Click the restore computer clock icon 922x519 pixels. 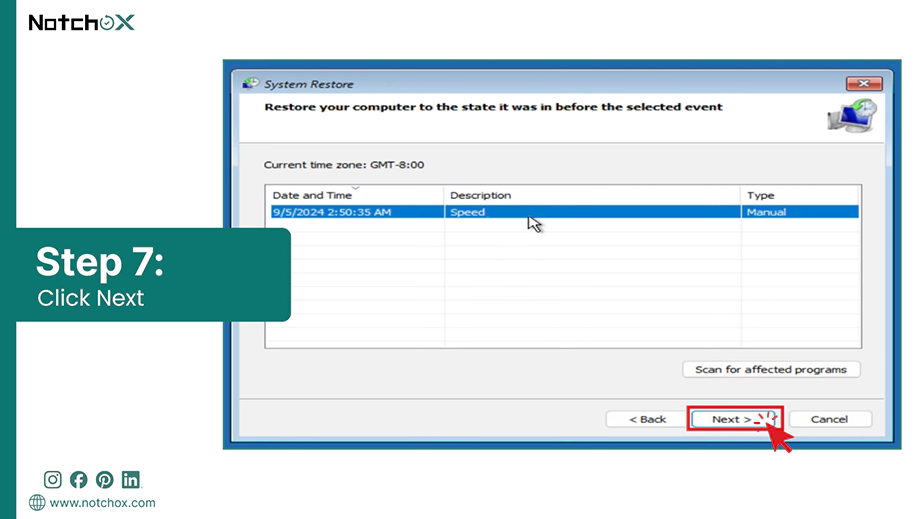tap(852, 116)
